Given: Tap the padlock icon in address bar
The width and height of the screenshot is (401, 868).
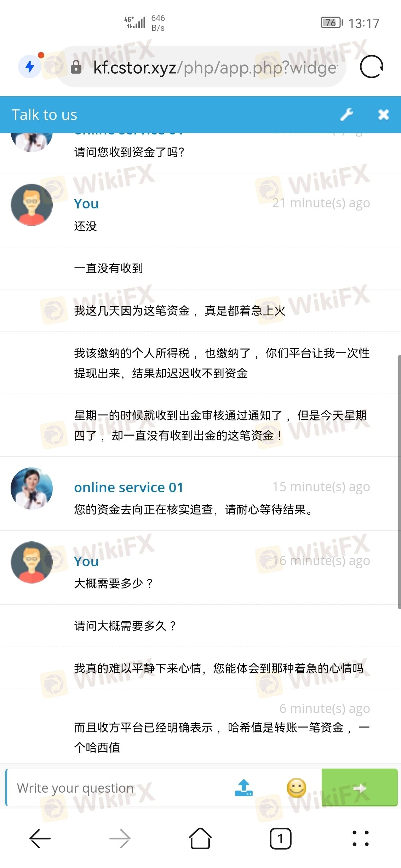Looking at the screenshot, I should pyautogui.click(x=76, y=67).
